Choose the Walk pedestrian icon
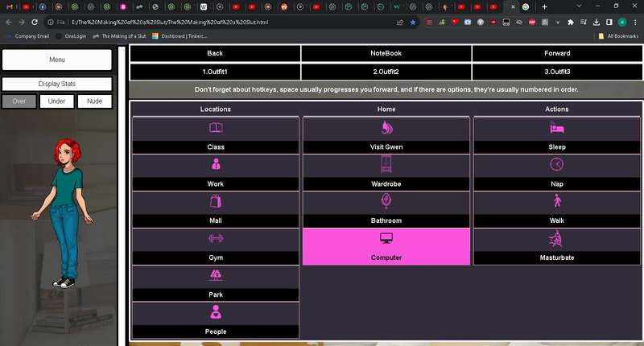644x346 pixels. point(557,200)
